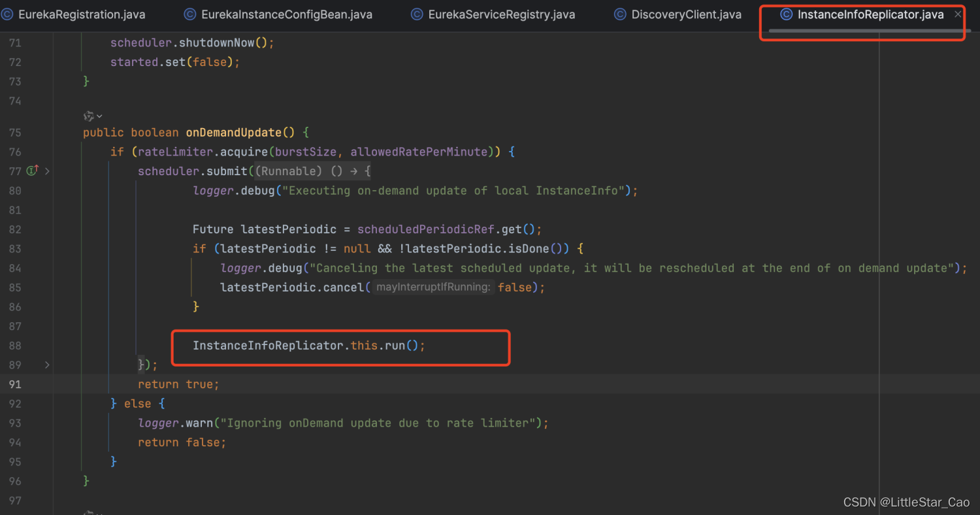Click logger.warn on line 93
The image size is (980, 515).
tap(175, 423)
